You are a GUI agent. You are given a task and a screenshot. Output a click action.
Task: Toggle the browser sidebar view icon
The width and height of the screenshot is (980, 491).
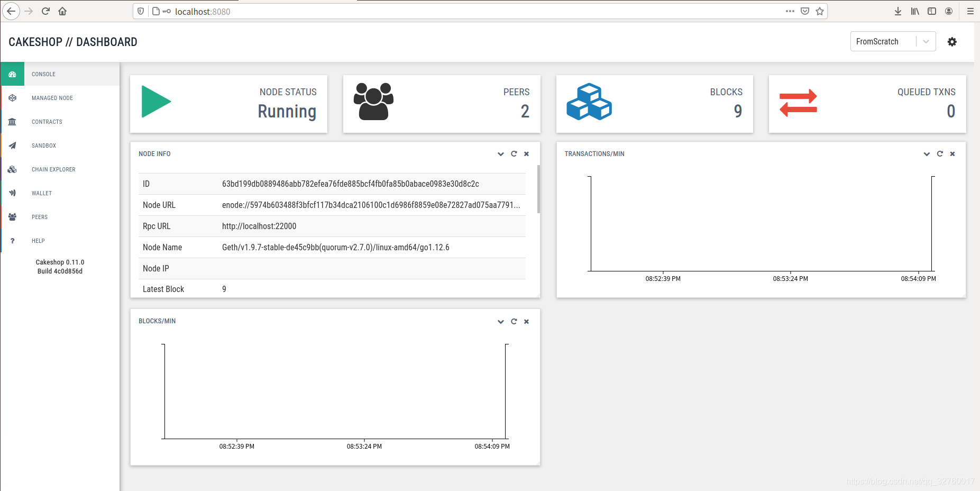point(932,11)
